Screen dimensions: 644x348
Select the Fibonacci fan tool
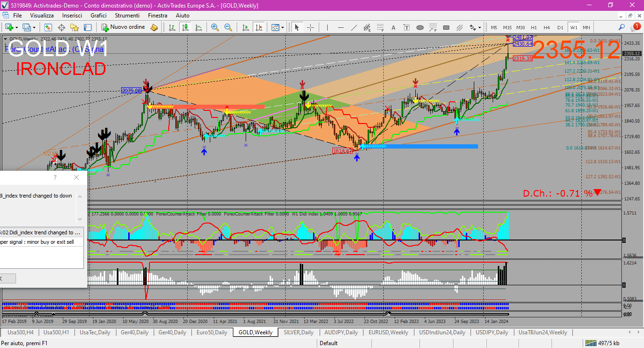point(433,27)
